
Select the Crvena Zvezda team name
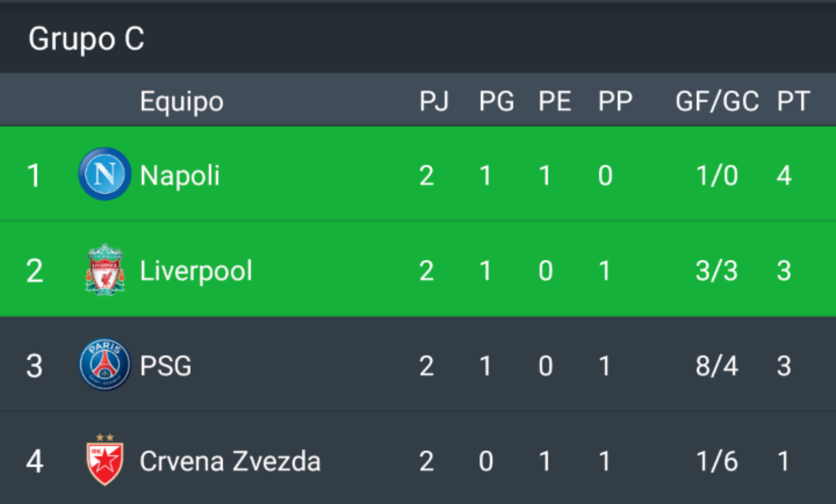[230, 461]
